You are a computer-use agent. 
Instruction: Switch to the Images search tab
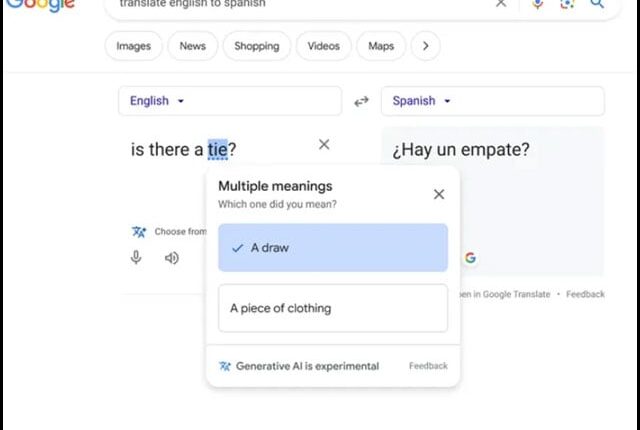click(134, 46)
